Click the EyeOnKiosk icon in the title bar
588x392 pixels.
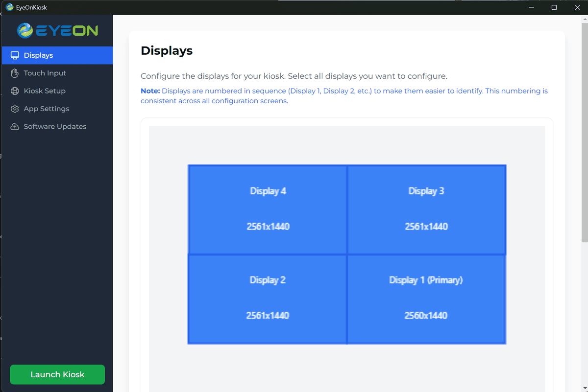pyautogui.click(x=9, y=7)
